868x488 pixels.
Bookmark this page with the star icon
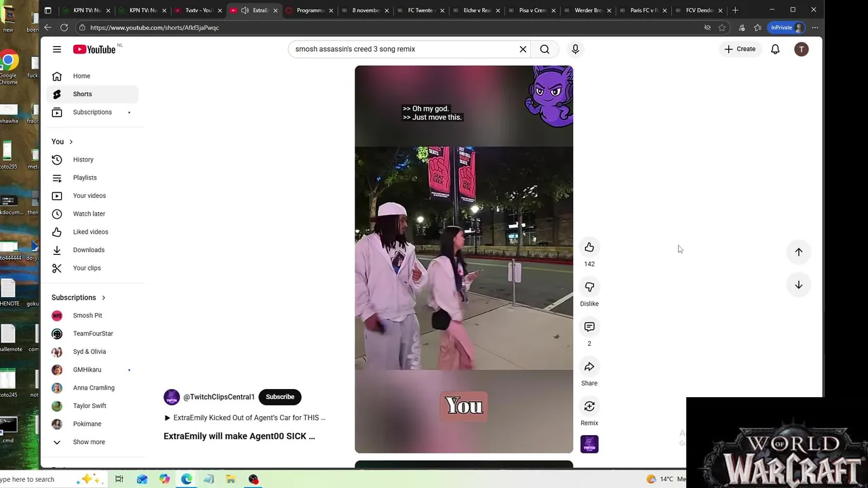pyautogui.click(x=722, y=28)
